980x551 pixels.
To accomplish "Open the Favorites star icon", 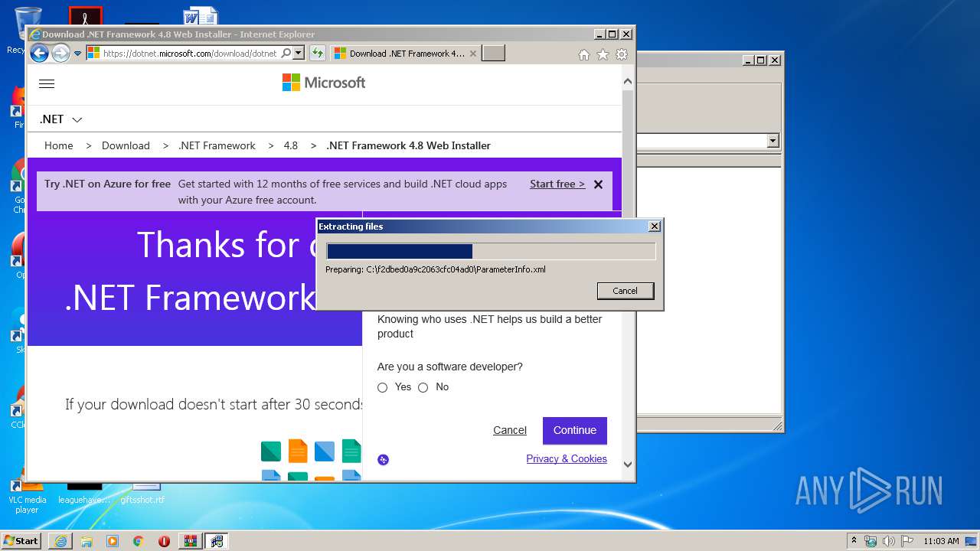I will 603,54.
